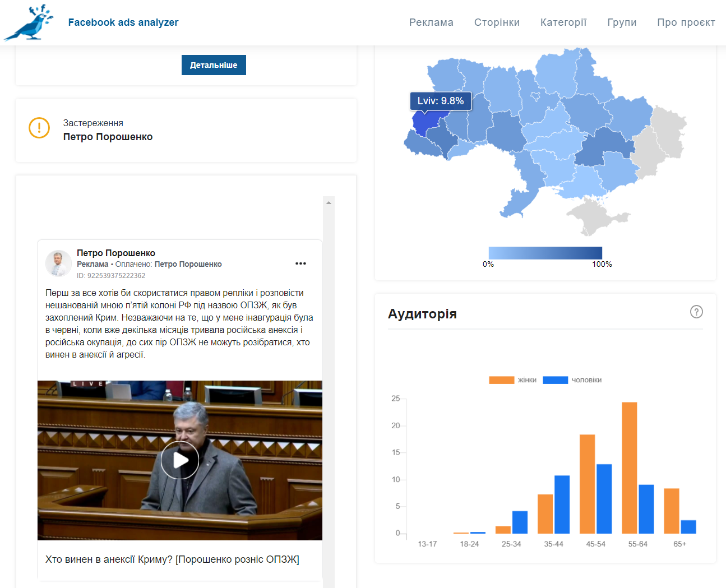Click the 0% scale label under map
Image resolution: width=726 pixels, height=588 pixels.
coord(488,264)
